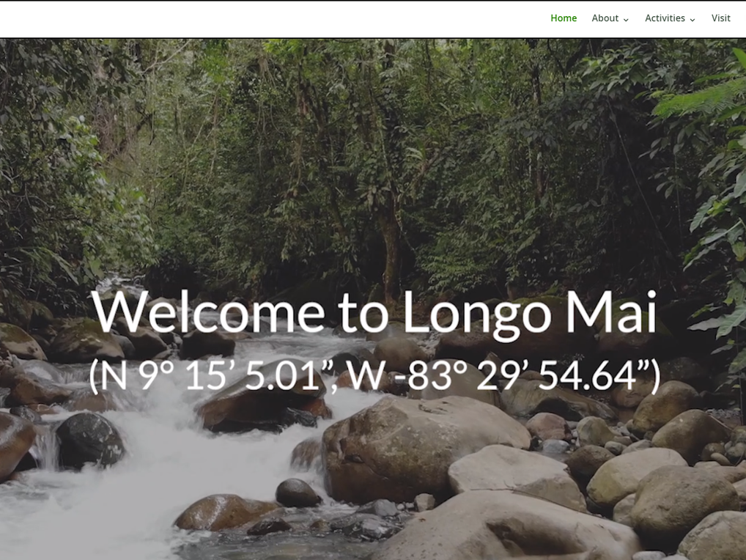Open the Activities menu item
Image resolution: width=746 pixels, height=560 pixels.
(665, 18)
